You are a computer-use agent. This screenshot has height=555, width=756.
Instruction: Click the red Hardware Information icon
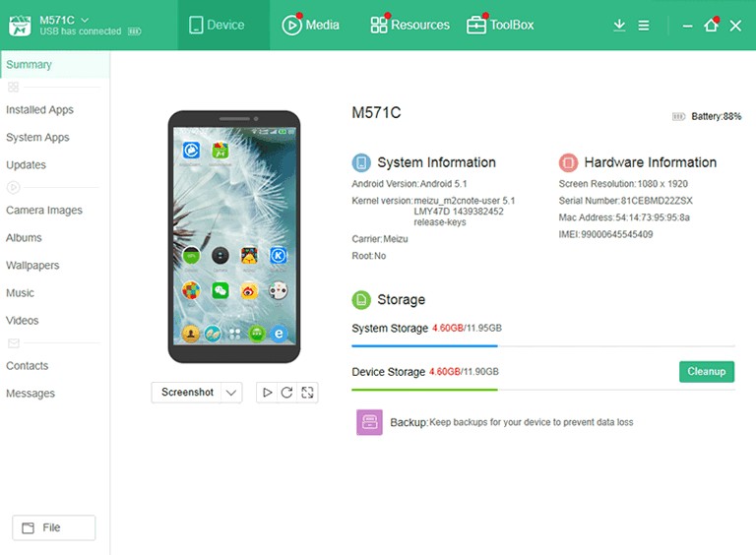coord(568,162)
